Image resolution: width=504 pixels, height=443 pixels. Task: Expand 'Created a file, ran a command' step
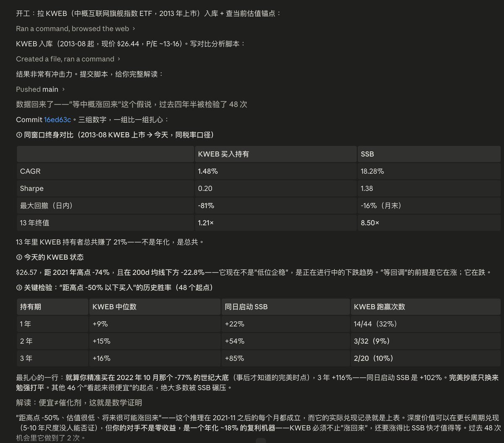(68, 59)
